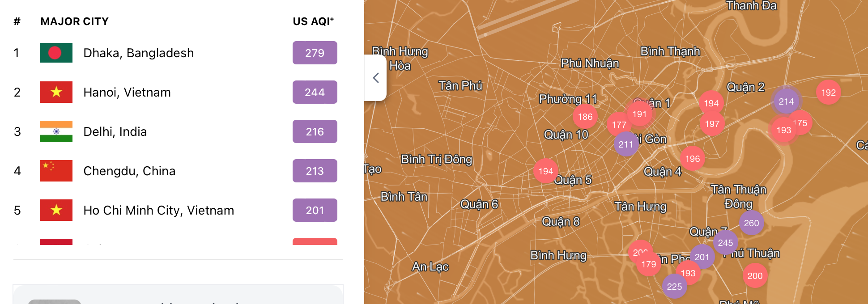Screen dimensions: 868x304
Task: Open Chengdu, China ranking entry
Action: point(129,171)
